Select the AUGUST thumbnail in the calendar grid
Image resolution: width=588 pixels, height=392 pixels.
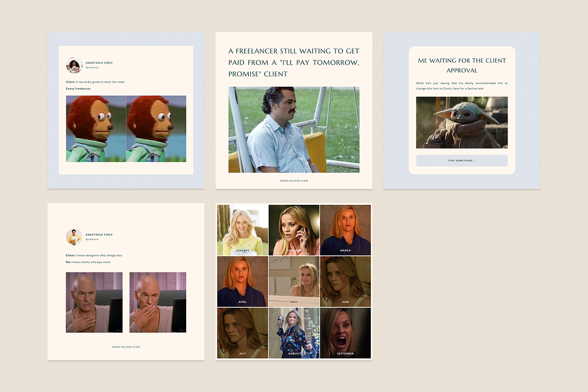[x=294, y=333]
